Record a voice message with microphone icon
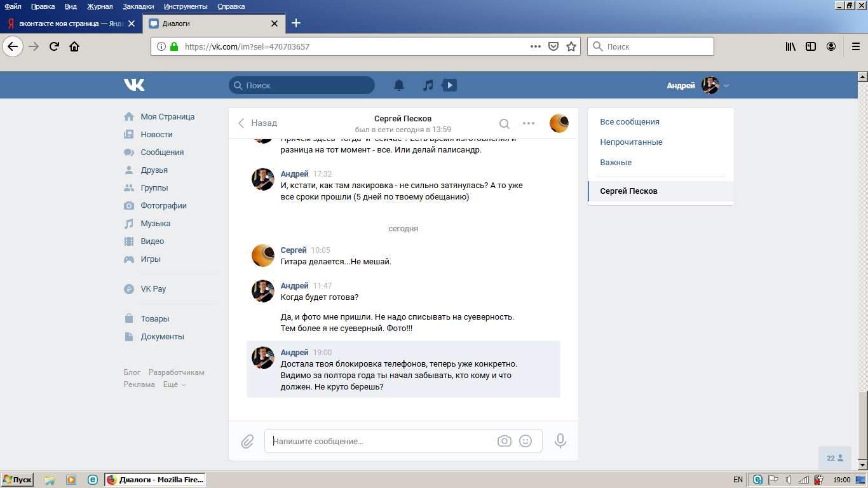The width and height of the screenshot is (868, 488). pos(560,441)
